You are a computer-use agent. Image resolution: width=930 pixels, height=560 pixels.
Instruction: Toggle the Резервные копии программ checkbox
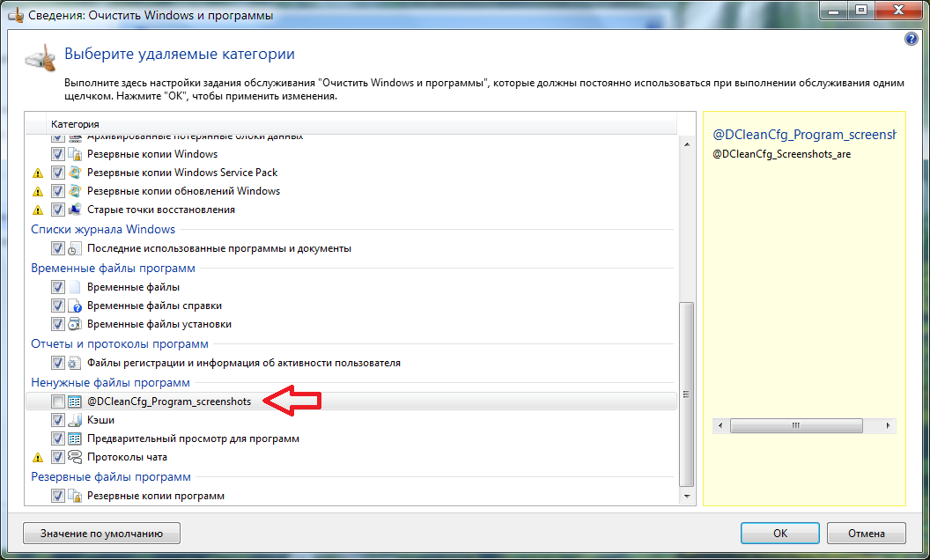tap(58, 496)
